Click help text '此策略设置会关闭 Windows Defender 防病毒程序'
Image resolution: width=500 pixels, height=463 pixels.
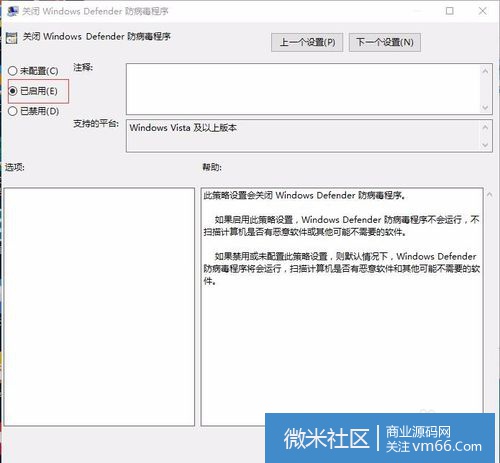pos(304,195)
